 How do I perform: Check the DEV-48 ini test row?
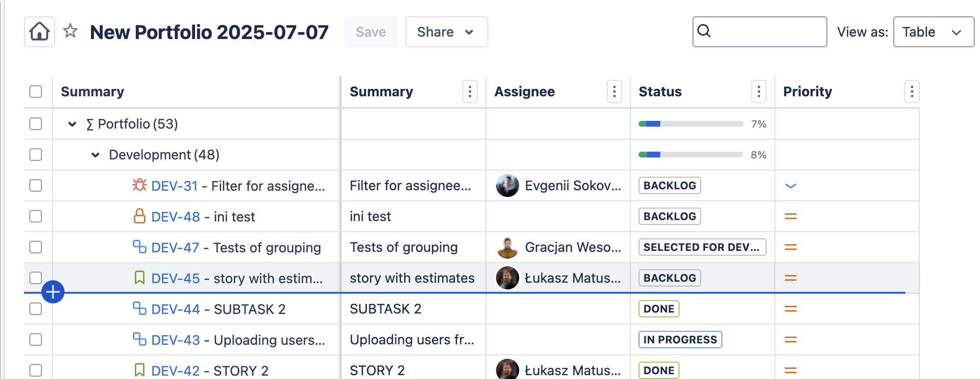(36, 216)
